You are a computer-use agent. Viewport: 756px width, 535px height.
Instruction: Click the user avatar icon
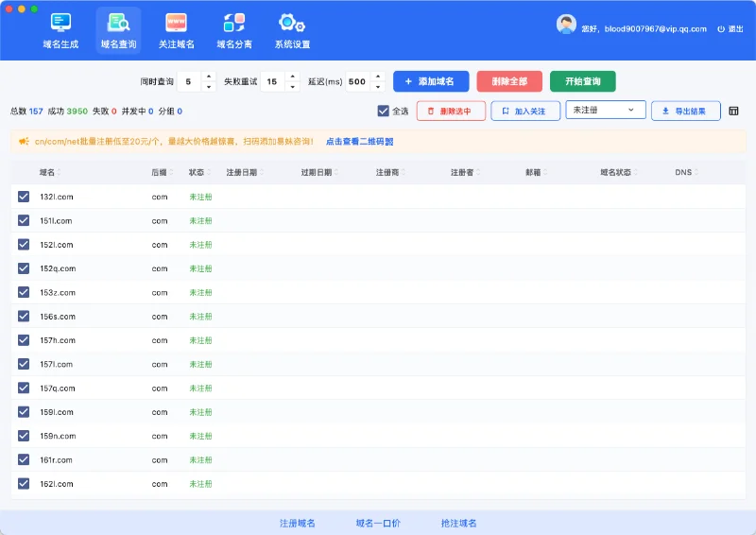tap(566, 25)
